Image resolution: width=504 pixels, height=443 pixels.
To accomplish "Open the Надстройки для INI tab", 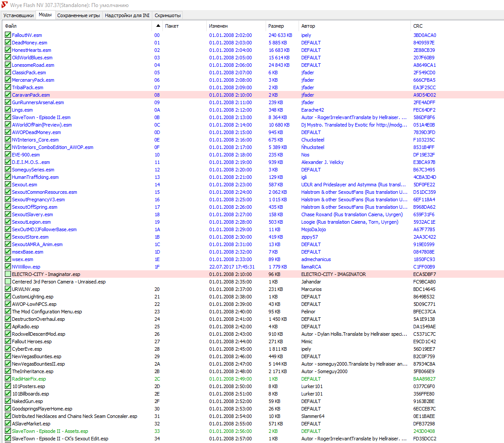I will click(127, 15).
